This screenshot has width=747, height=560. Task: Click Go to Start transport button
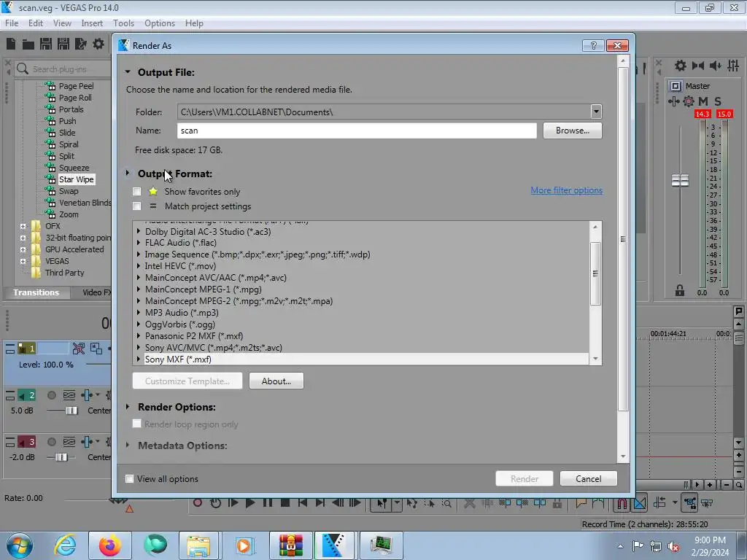coord(302,503)
